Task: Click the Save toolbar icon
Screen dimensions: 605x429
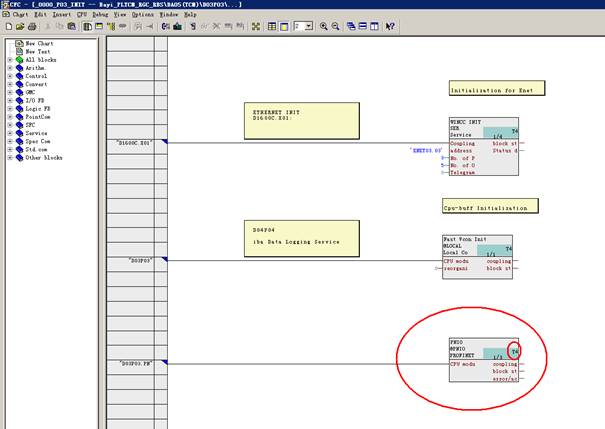Action: 30,26
